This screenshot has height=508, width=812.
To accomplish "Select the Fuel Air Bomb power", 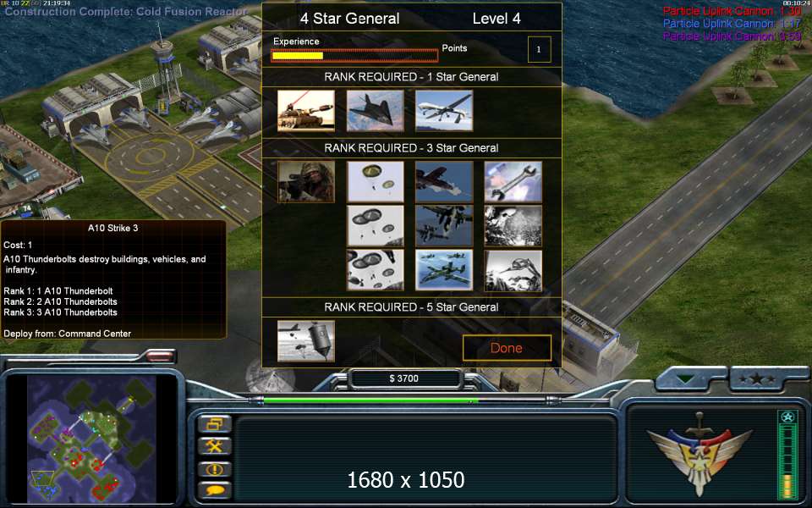I will point(306,341).
